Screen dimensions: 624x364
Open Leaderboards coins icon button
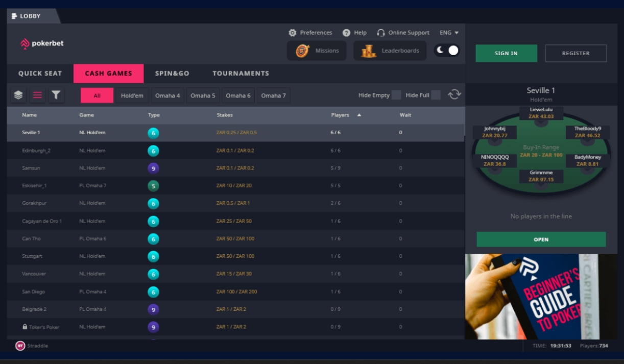pos(390,51)
